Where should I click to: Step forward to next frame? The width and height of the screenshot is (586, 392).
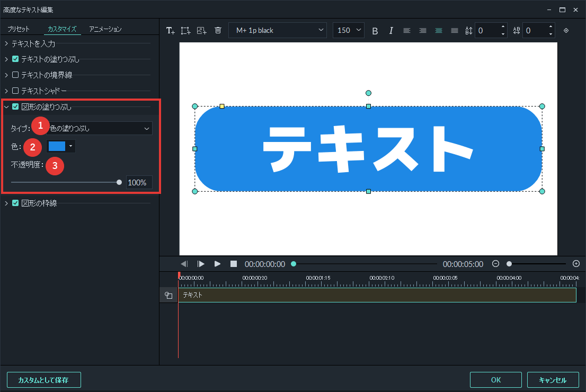point(201,264)
